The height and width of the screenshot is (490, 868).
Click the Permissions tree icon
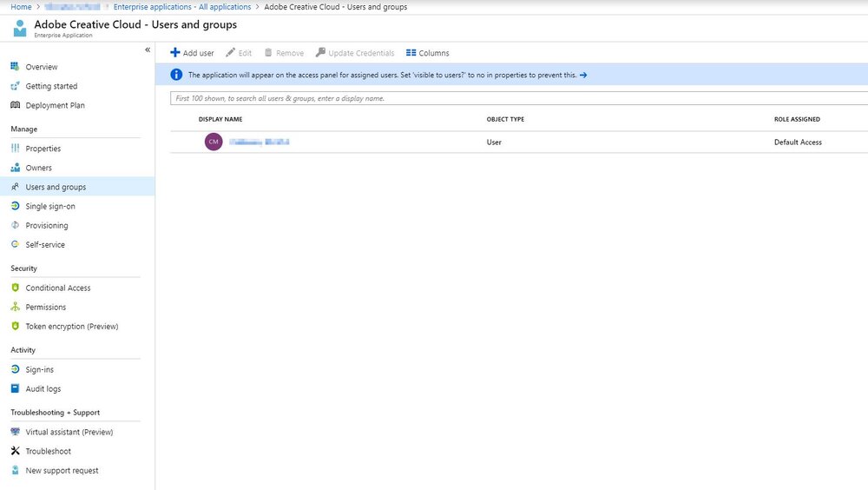(15, 307)
